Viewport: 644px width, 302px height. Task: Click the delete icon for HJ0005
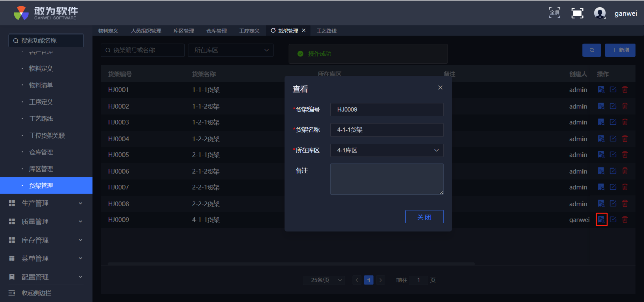pos(625,155)
